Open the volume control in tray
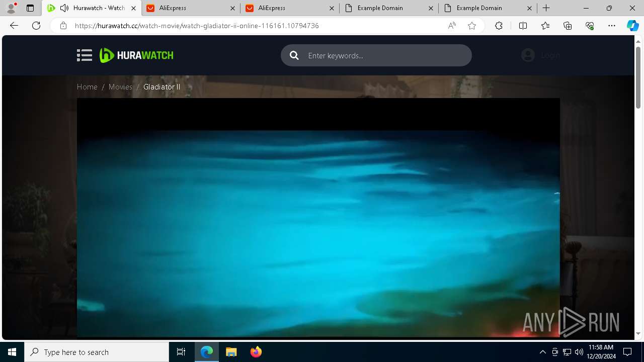 (x=579, y=352)
